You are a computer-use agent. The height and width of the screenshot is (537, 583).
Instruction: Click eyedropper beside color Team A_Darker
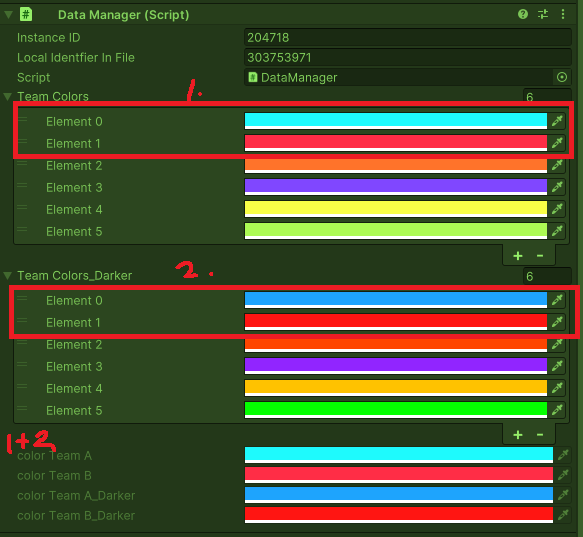[x=563, y=495]
